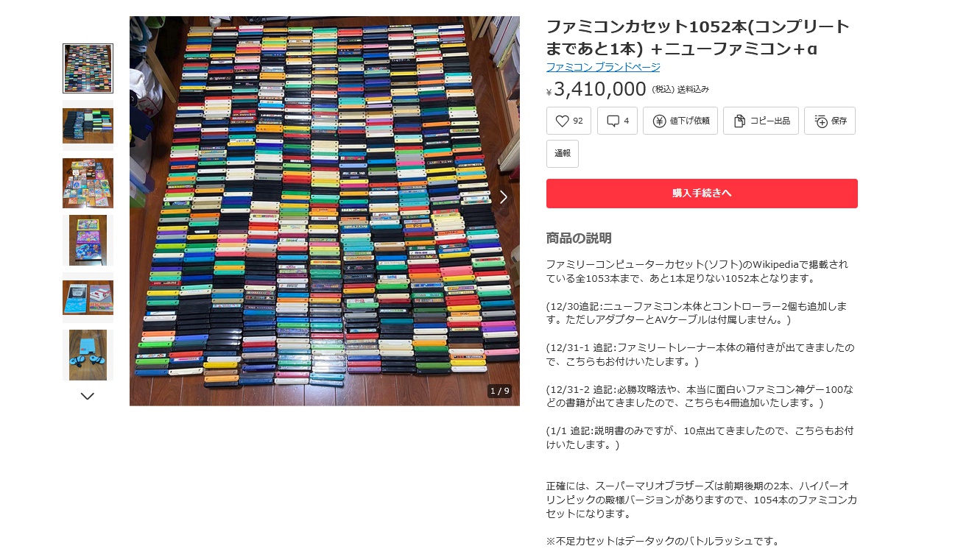The width and height of the screenshot is (958, 560).
Task: Open comments via speech bubble icon
Action: (613, 121)
